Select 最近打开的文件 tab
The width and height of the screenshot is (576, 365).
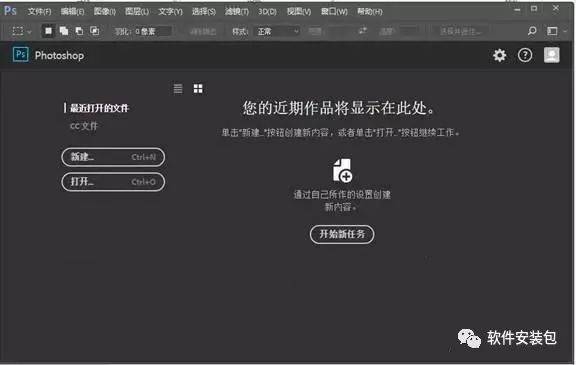click(99, 108)
